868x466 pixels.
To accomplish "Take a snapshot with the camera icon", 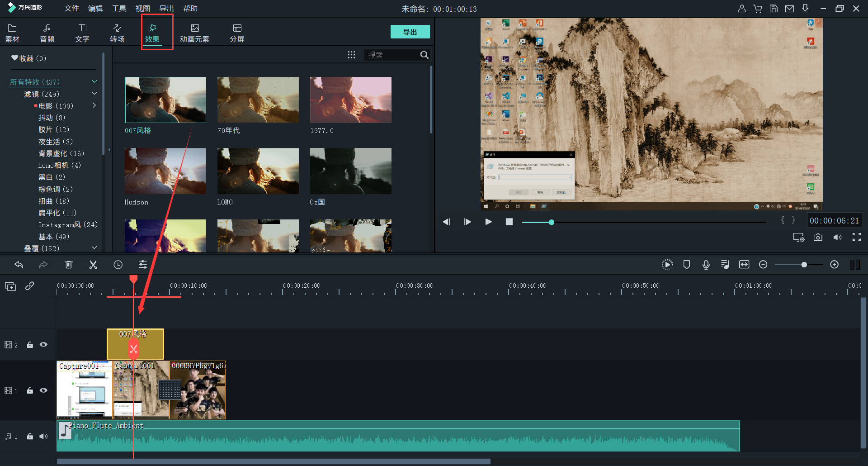I will pyautogui.click(x=818, y=238).
